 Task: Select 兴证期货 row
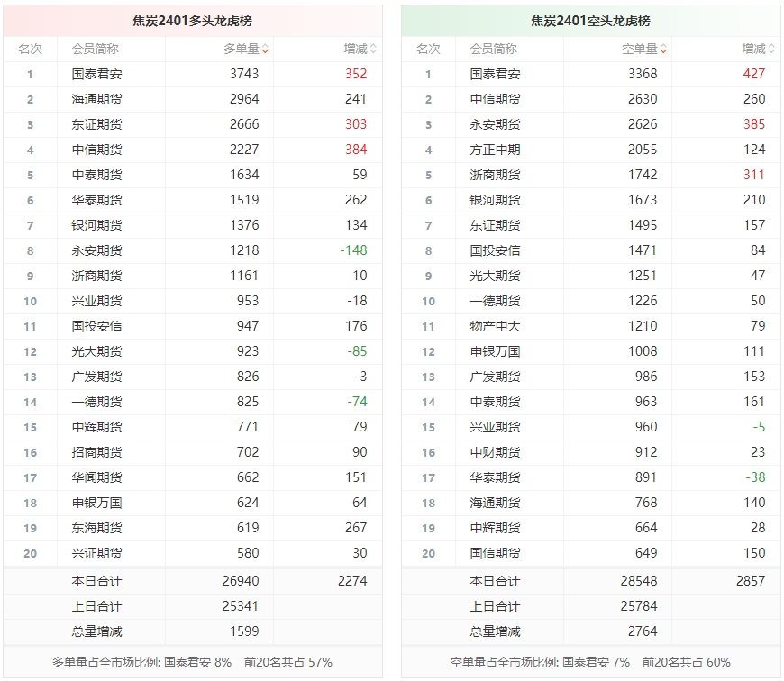[x=193, y=553]
